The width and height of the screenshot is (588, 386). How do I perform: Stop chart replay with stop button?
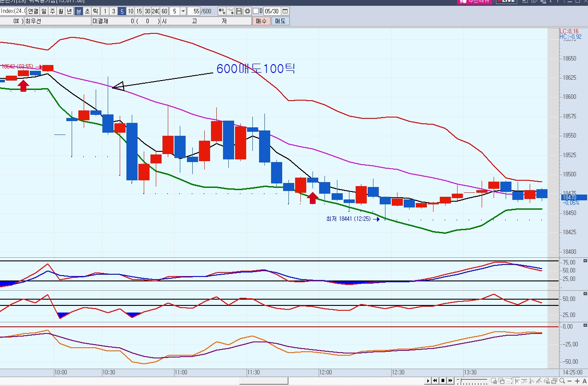443,381
